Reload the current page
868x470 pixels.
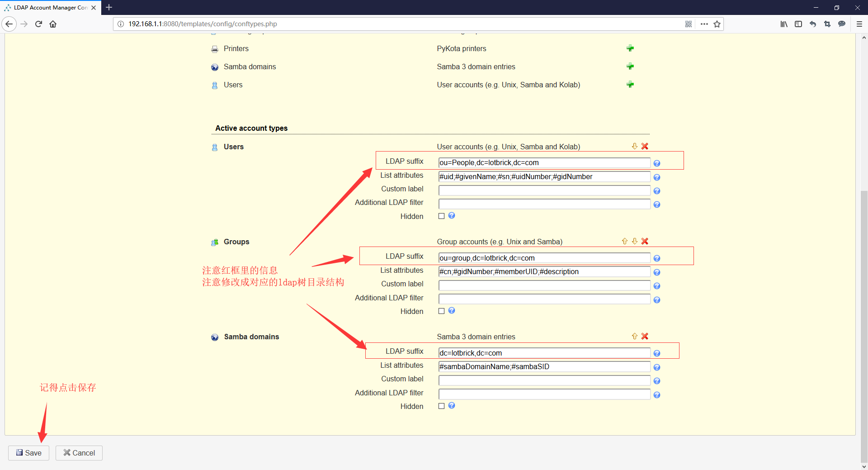click(x=38, y=24)
